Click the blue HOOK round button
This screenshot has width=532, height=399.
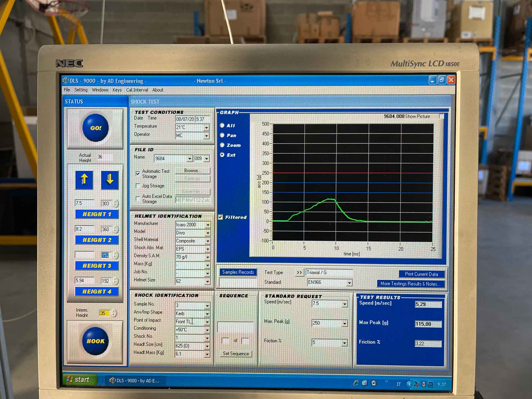[95, 341]
